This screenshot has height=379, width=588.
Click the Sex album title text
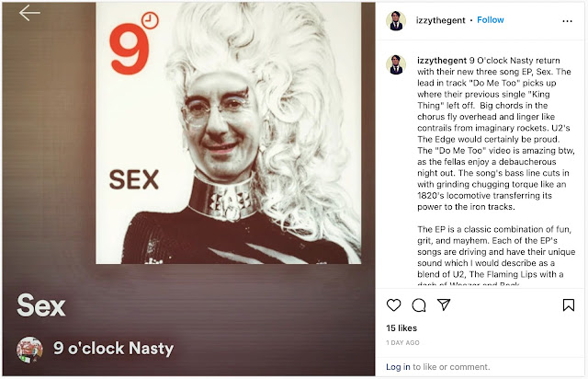click(x=40, y=305)
